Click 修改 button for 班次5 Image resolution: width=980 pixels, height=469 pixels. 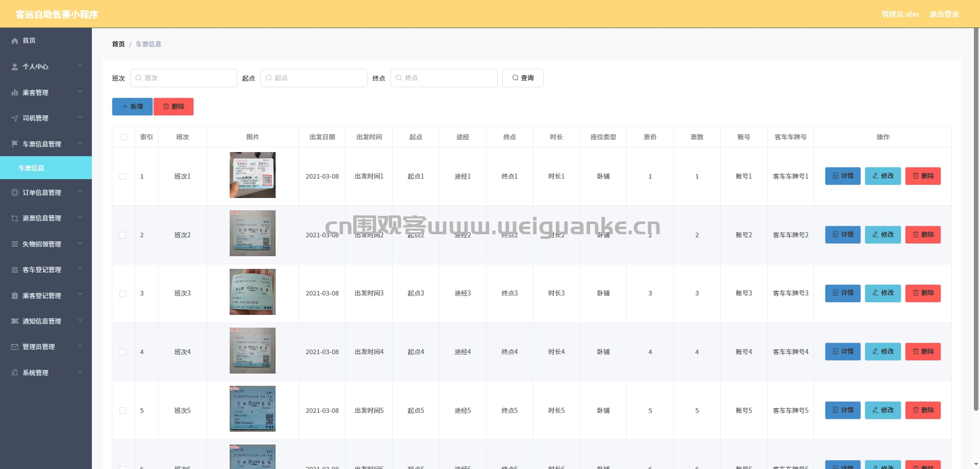click(883, 410)
